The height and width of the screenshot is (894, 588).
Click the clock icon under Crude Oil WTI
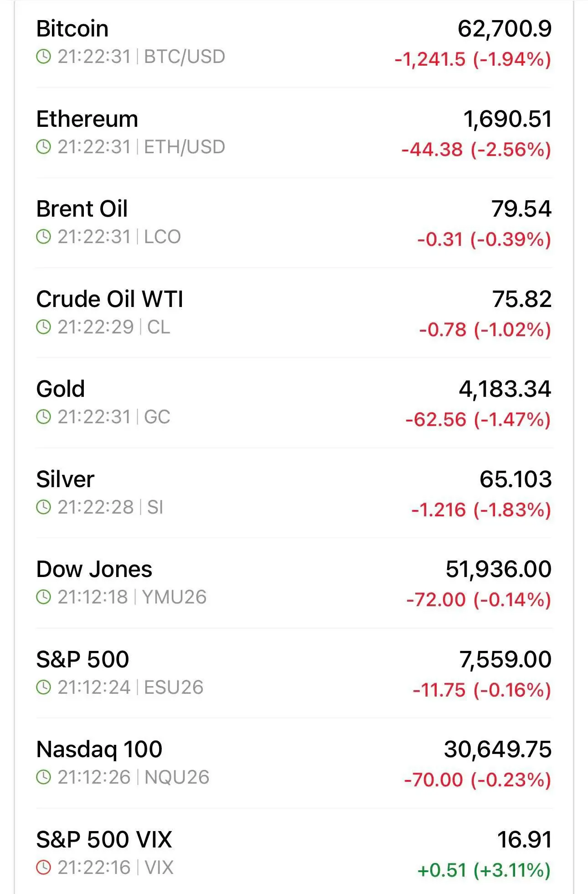click(x=43, y=327)
